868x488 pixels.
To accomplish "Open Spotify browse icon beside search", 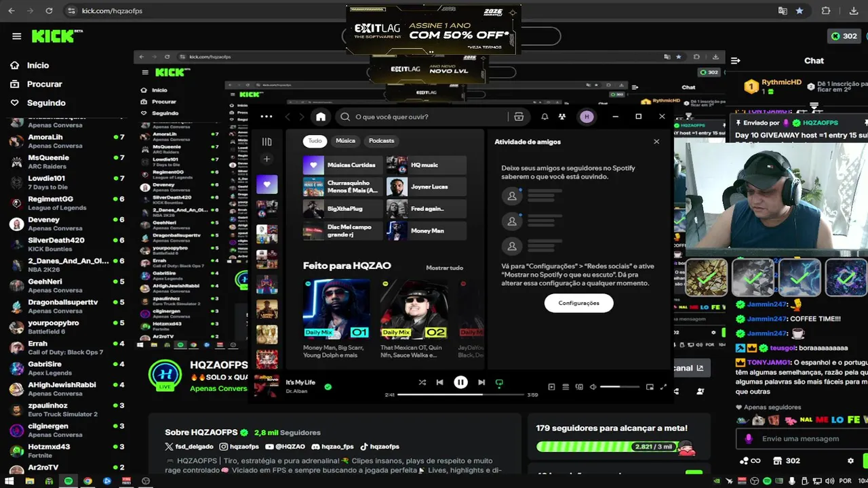I will tap(519, 117).
